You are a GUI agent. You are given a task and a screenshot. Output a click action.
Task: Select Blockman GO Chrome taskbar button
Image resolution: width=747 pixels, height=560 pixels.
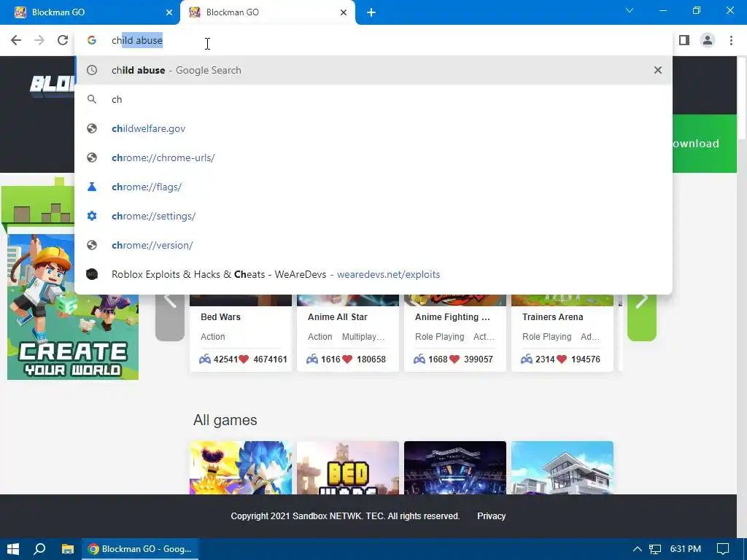pos(141,549)
